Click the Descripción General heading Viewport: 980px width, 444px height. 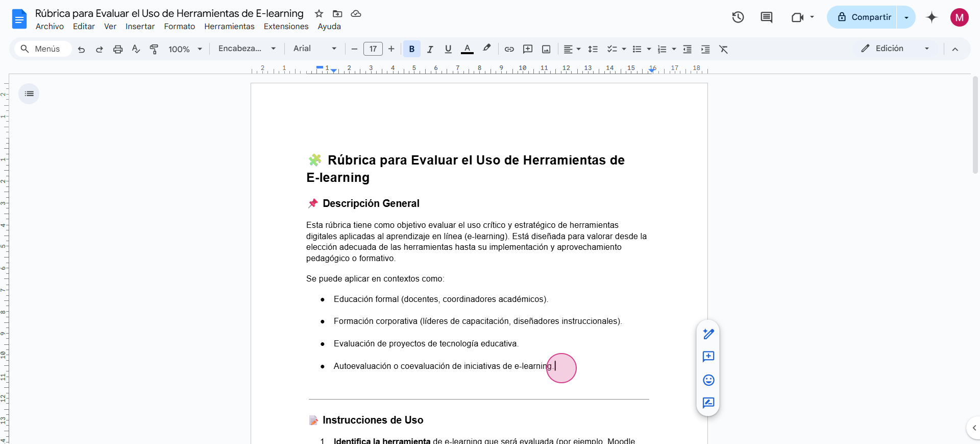coord(371,203)
